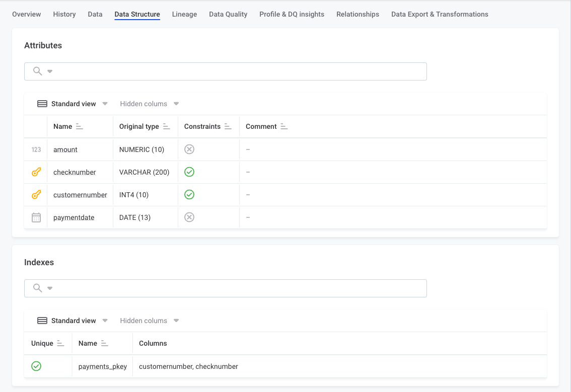The image size is (571, 392).
Task: Click the green constraint check for customernumber
Action: point(189,194)
